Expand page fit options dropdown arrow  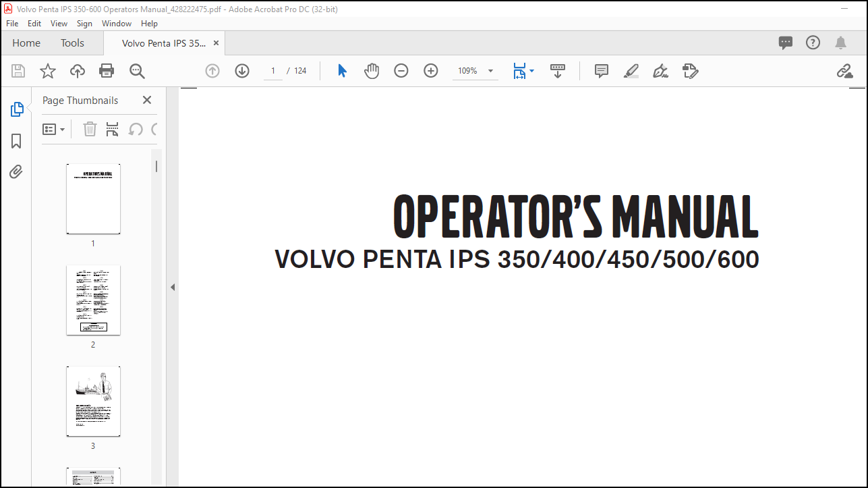[531, 71]
